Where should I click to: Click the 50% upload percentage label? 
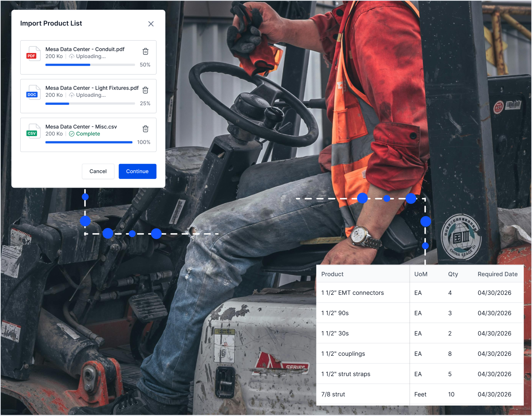[145, 65]
